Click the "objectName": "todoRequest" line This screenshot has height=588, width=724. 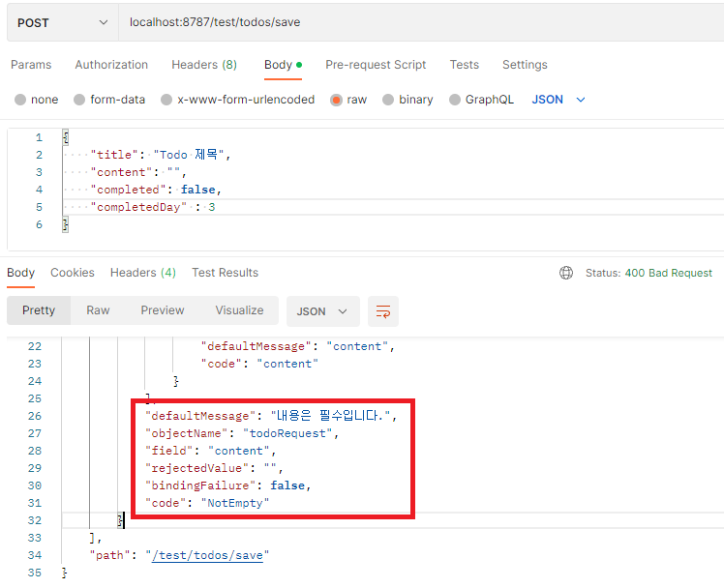(x=242, y=433)
